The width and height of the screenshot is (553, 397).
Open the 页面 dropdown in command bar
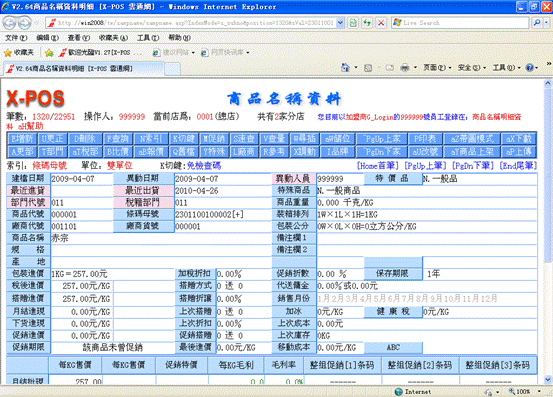pyautogui.click(x=437, y=67)
